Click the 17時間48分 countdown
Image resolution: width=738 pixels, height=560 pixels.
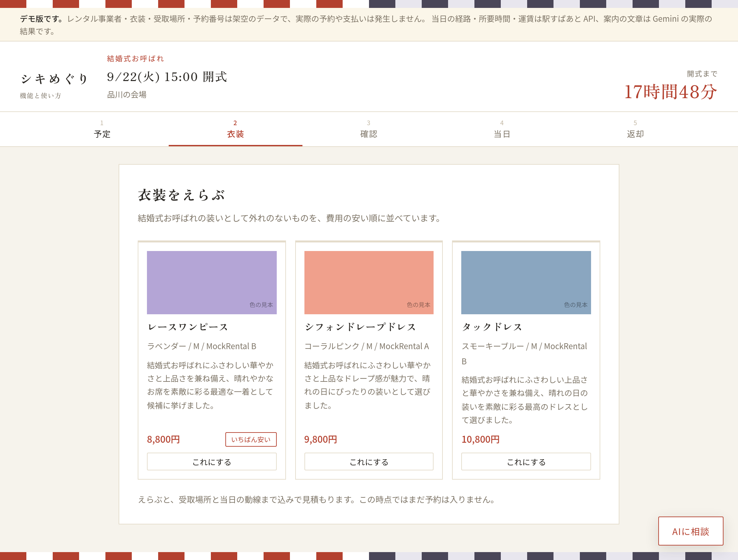(x=670, y=92)
